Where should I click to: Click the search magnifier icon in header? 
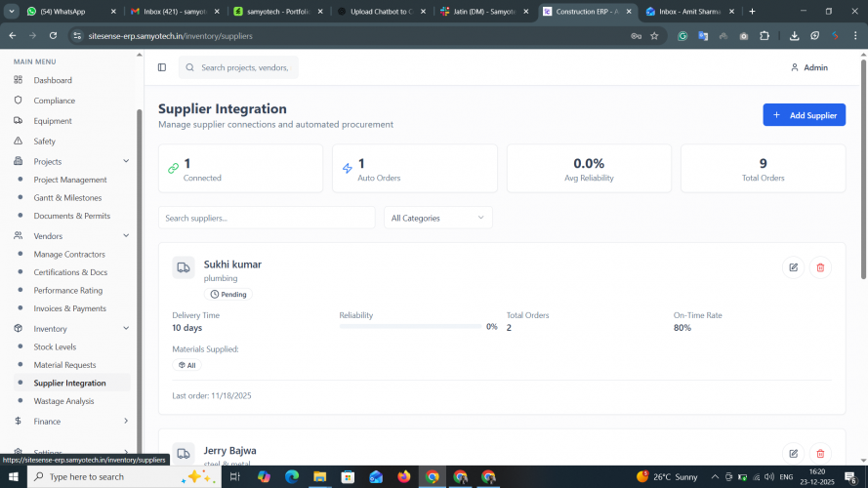[189, 67]
